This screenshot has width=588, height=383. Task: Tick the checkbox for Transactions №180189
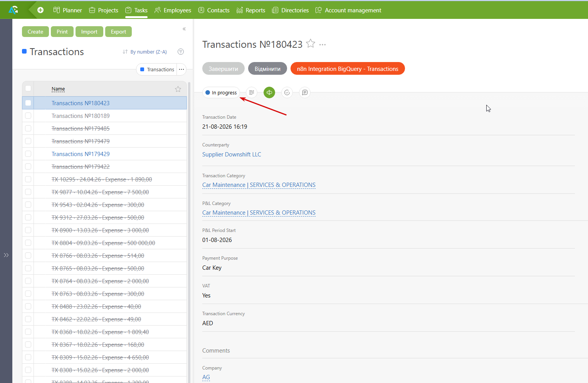pos(28,116)
